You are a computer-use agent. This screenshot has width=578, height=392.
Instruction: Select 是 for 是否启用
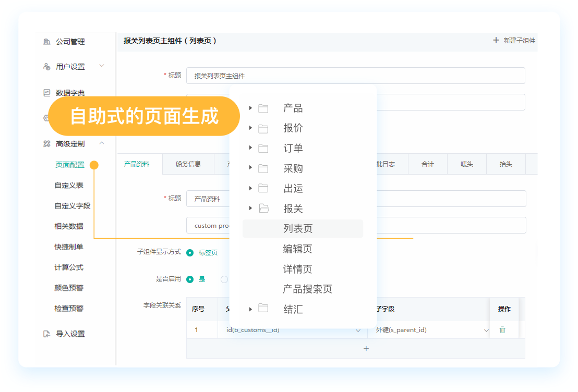coord(190,279)
